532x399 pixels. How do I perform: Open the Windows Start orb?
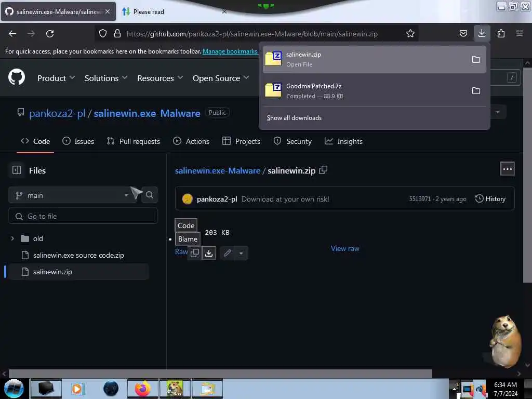[14, 389]
